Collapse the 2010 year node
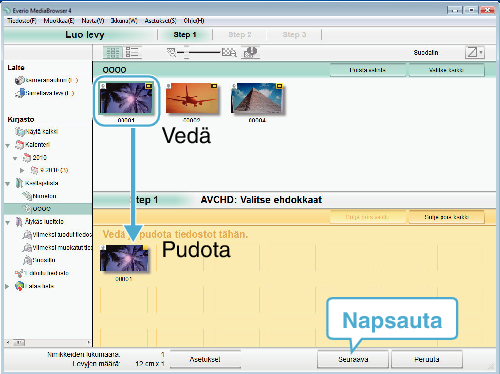Screen dimensions: 500x374 pos(15,158)
